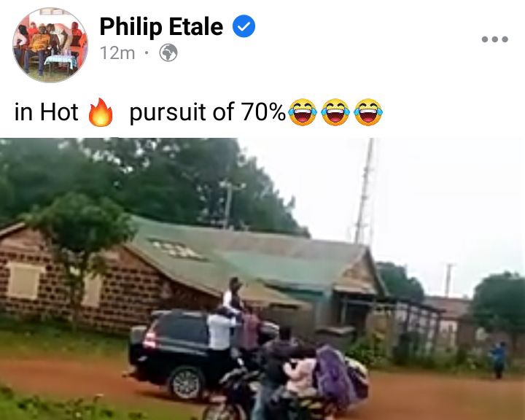The height and width of the screenshot is (420, 525).
Task: Click the fire emoji in caption
Action: (101, 112)
